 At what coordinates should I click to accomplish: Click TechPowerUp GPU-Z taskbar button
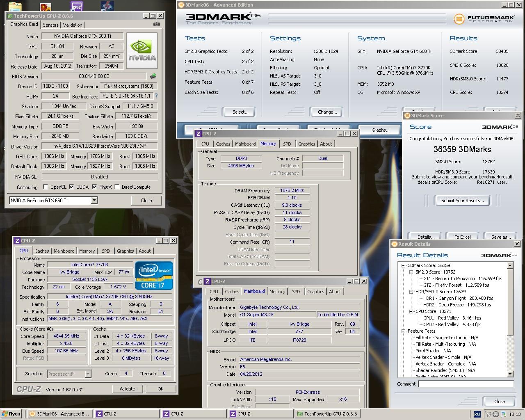tap(327, 414)
